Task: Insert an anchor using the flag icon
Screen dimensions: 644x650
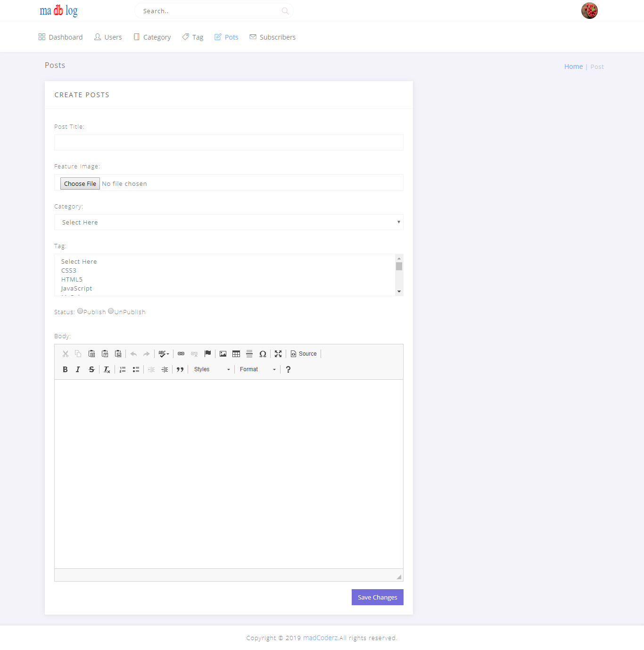Action: tap(207, 354)
